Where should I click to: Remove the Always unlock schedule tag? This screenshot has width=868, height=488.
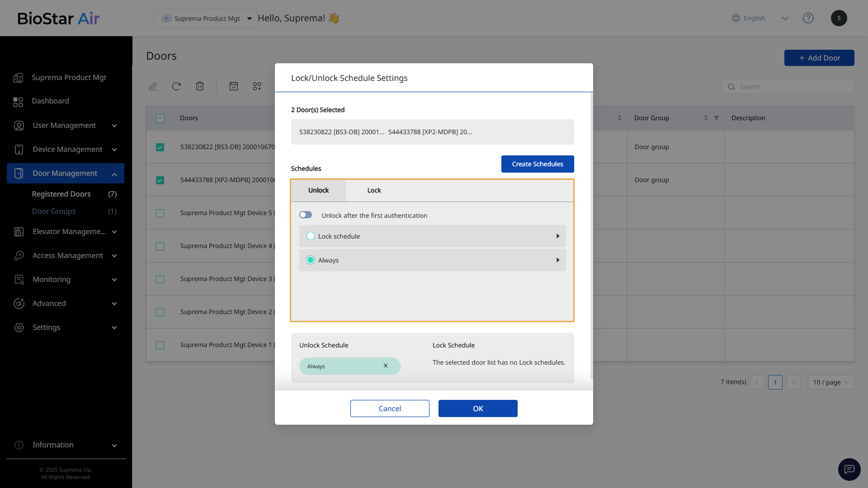click(x=386, y=366)
